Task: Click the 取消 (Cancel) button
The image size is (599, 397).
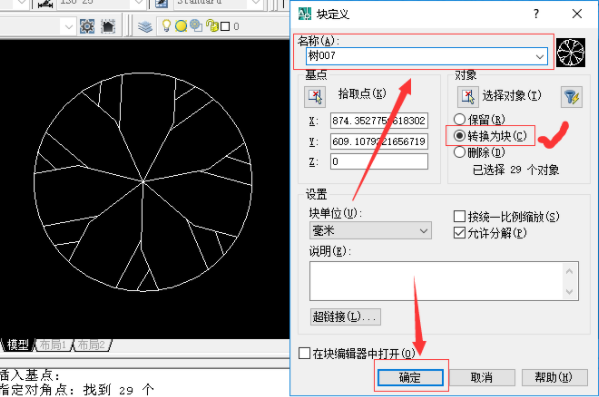Action: pos(482,378)
